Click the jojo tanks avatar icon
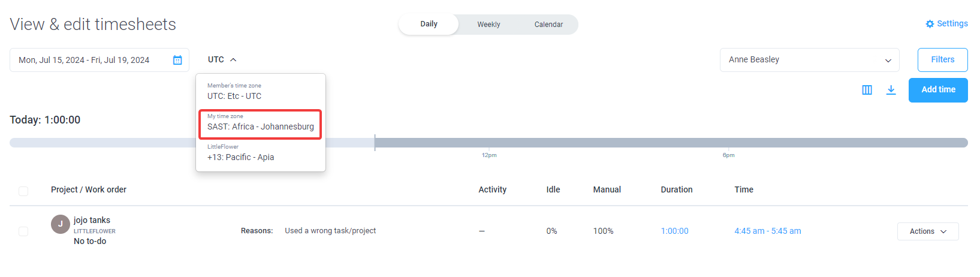The image size is (980, 277). click(x=61, y=224)
